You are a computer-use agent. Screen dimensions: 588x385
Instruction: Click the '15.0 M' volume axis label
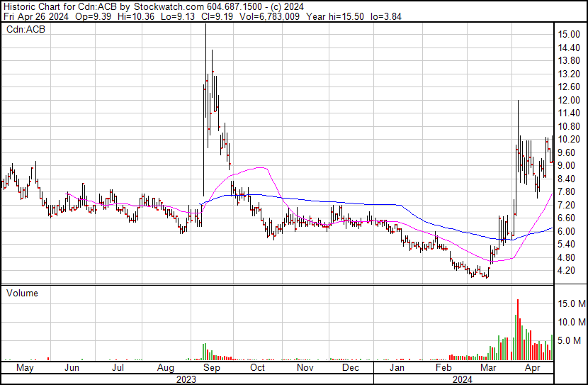tap(572, 303)
